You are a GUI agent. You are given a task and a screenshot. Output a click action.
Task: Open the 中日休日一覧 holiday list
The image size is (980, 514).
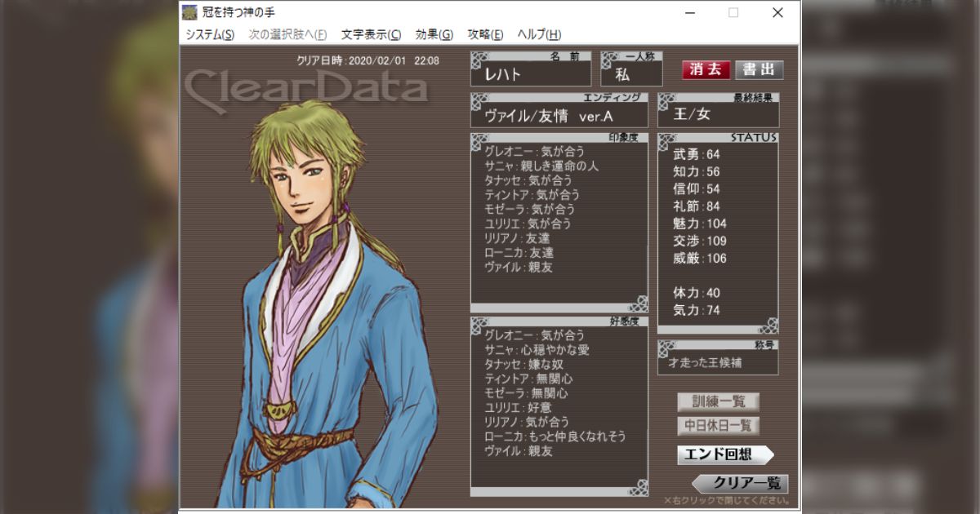click(718, 426)
